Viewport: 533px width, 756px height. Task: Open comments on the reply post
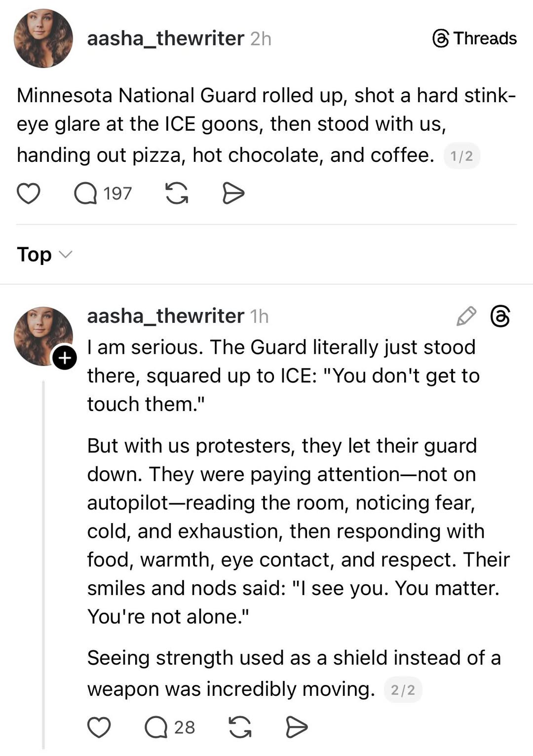pos(156,727)
